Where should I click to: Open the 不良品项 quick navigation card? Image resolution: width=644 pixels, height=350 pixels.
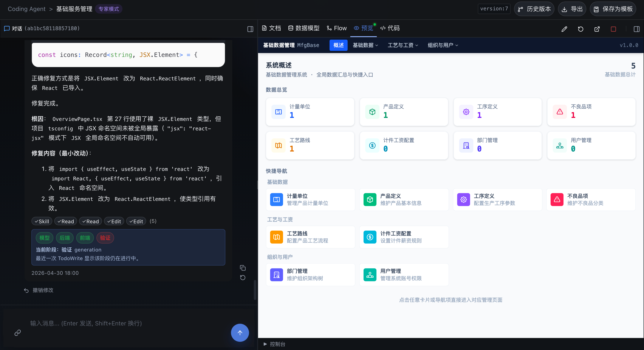[591, 200]
